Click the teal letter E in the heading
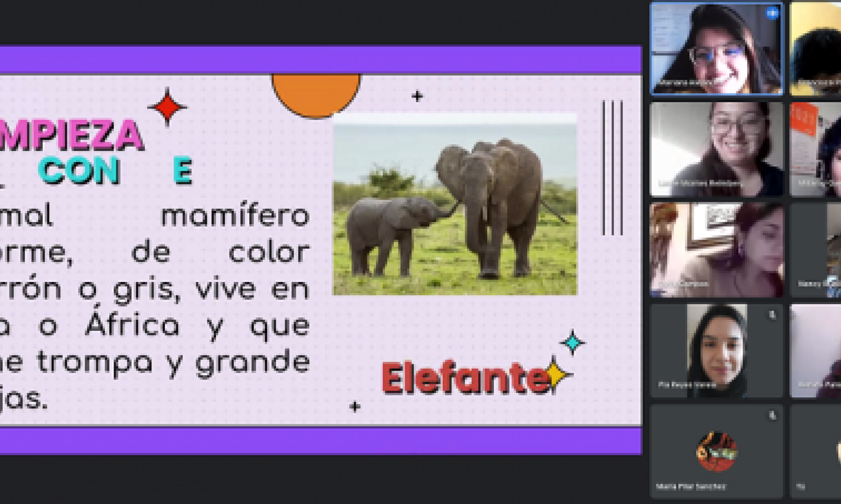The width and height of the screenshot is (841, 504). point(183,171)
